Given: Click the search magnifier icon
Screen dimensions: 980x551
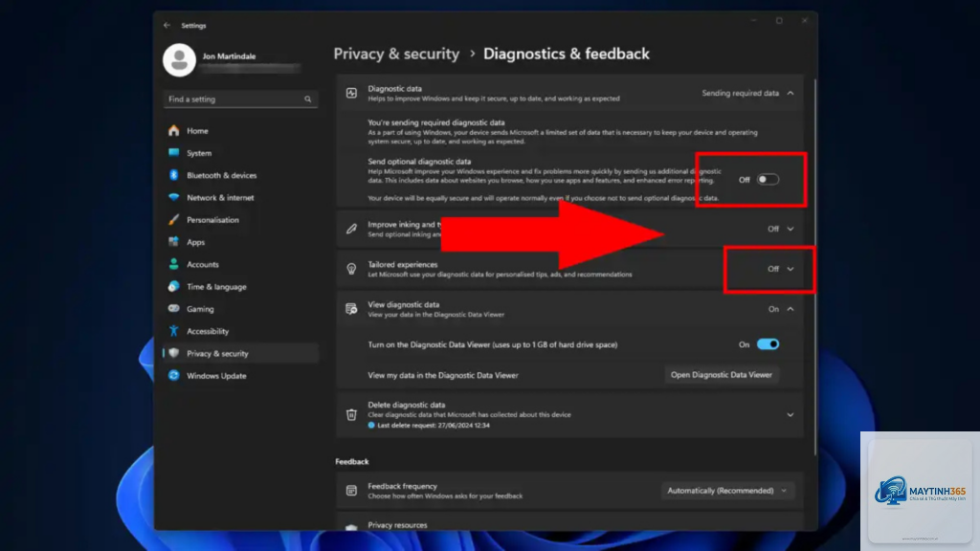Looking at the screenshot, I should [x=307, y=99].
